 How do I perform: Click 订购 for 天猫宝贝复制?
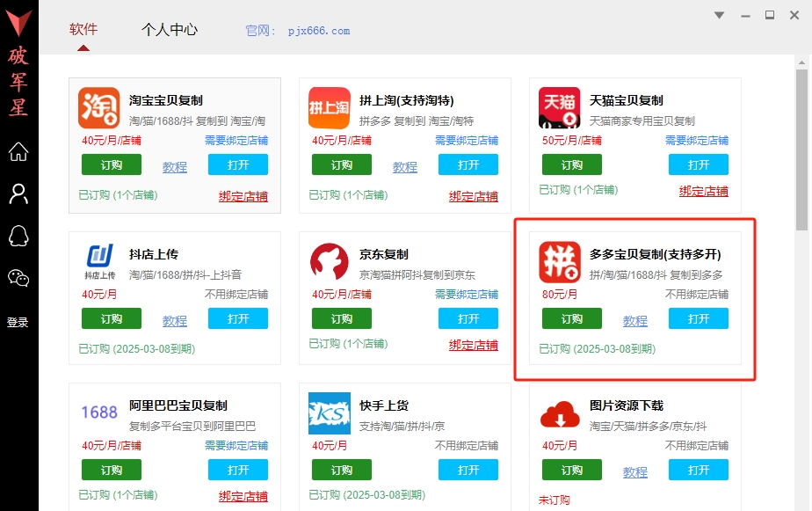572,164
